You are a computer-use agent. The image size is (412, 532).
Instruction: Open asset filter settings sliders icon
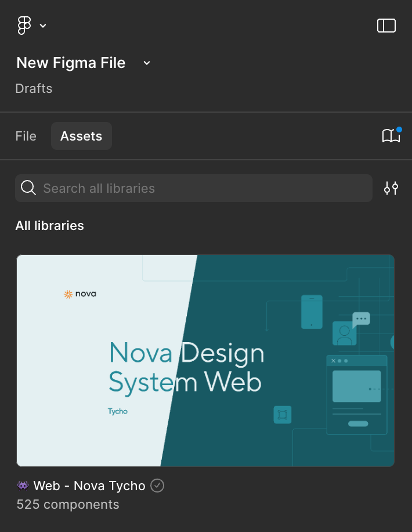point(391,188)
